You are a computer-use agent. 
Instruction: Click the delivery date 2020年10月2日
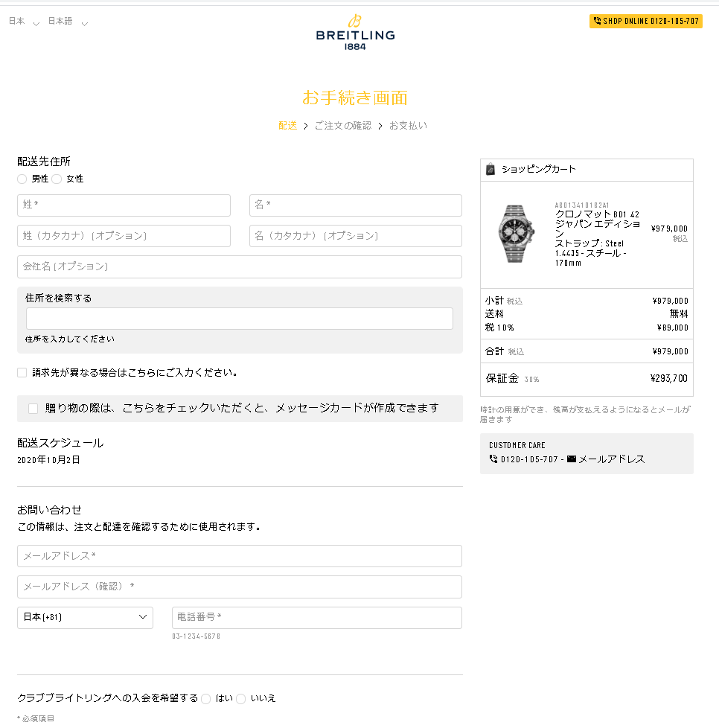(48, 460)
